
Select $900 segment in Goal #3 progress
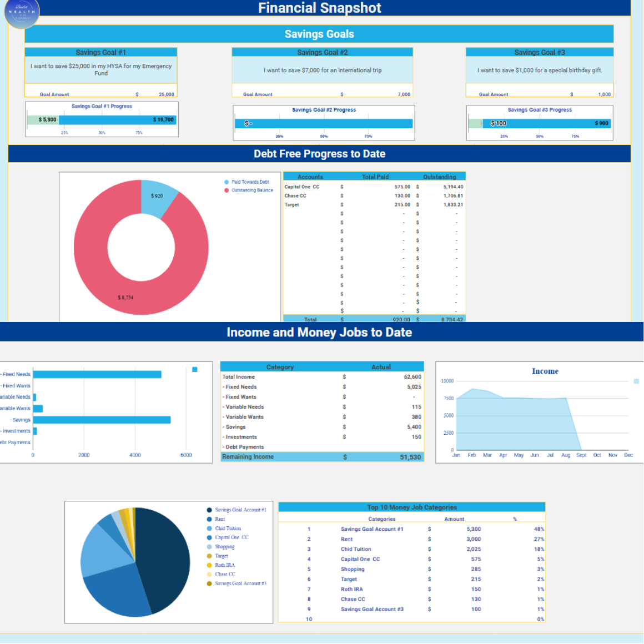coord(547,123)
